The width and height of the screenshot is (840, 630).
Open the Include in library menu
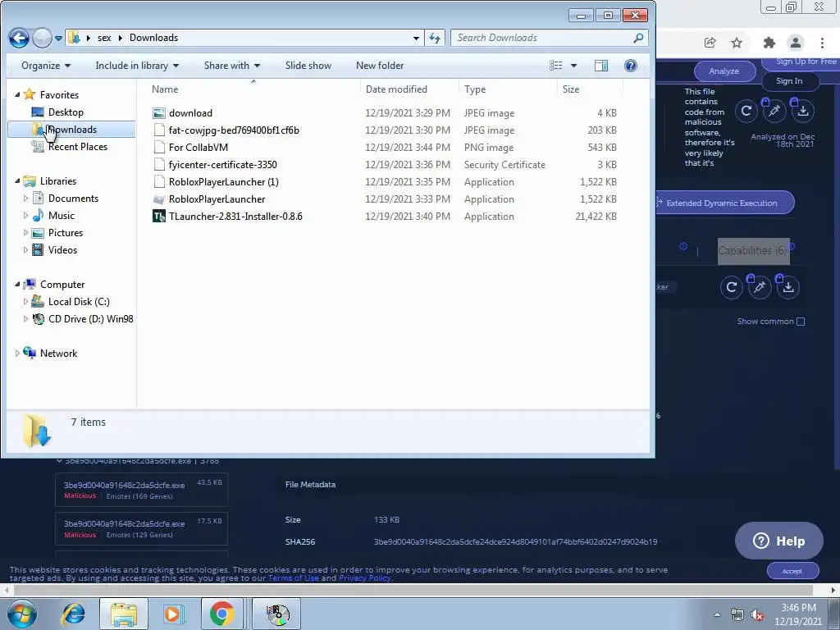tap(137, 66)
